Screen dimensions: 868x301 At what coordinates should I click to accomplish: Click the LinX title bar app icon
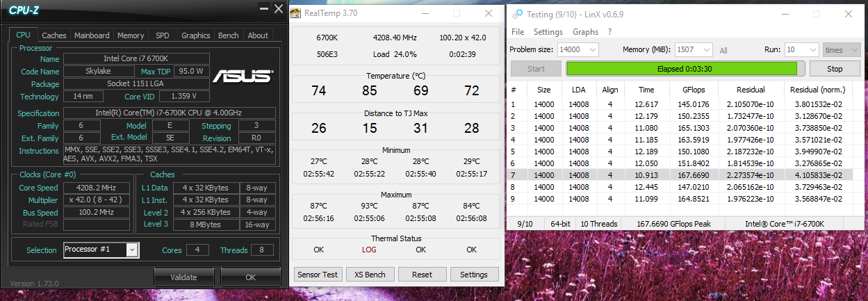click(x=517, y=14)
